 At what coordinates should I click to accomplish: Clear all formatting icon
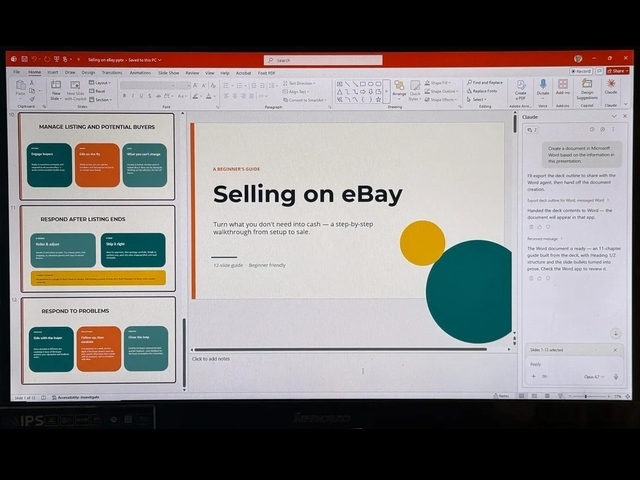click(x=213, y=85)
